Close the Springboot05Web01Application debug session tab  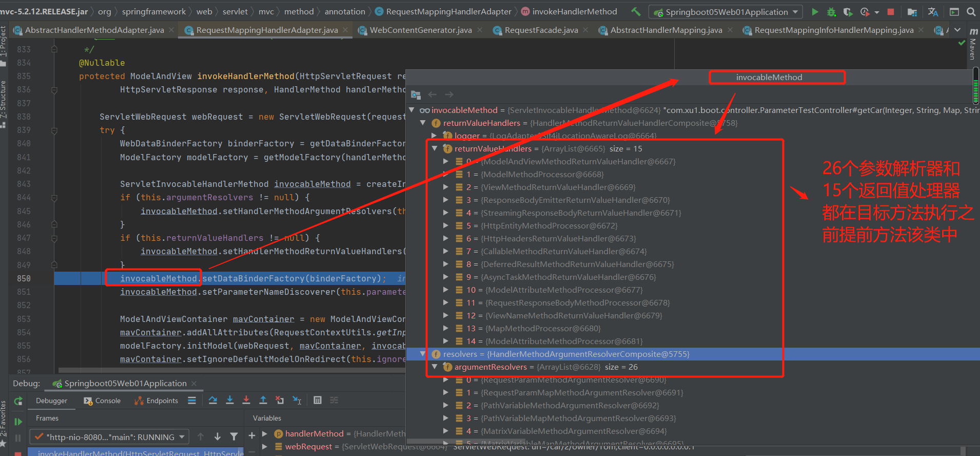[x=194, y=384]
